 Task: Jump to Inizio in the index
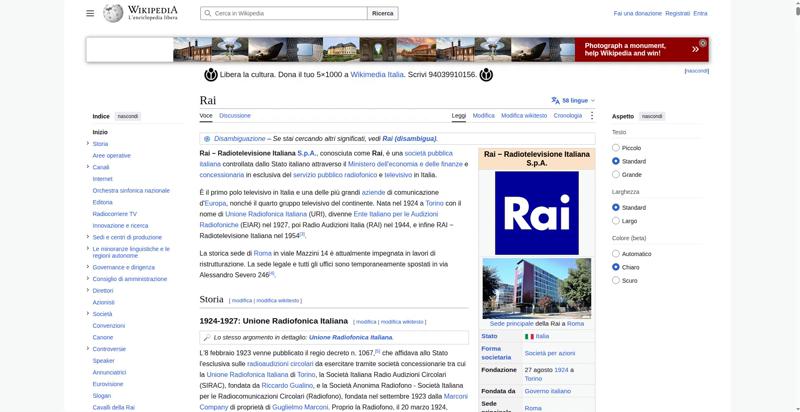click(x=100, y=132)
